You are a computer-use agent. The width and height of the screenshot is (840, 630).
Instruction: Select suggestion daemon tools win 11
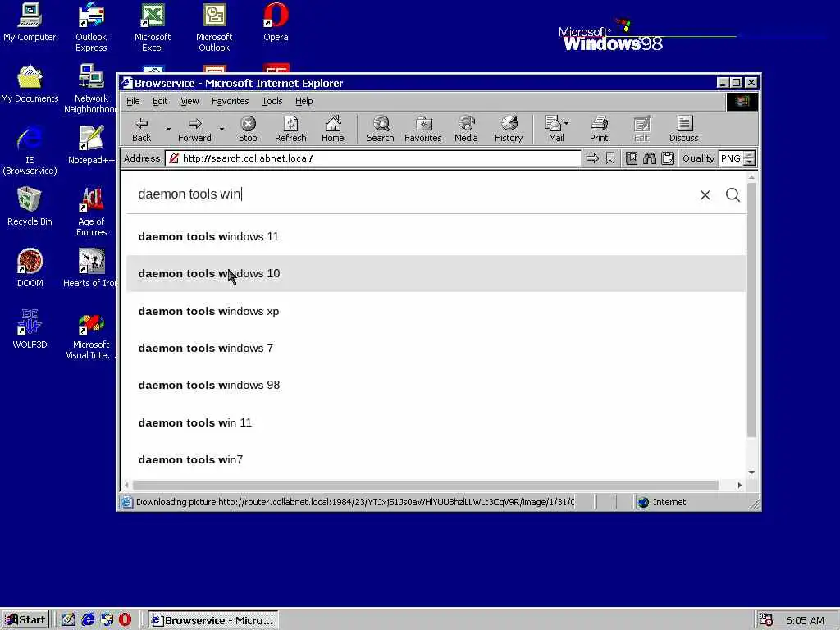pos(436,422)
